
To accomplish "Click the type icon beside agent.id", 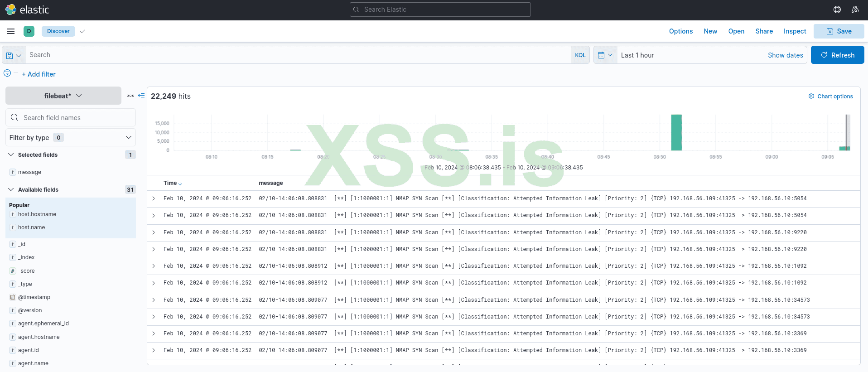I will pos(13,350).
